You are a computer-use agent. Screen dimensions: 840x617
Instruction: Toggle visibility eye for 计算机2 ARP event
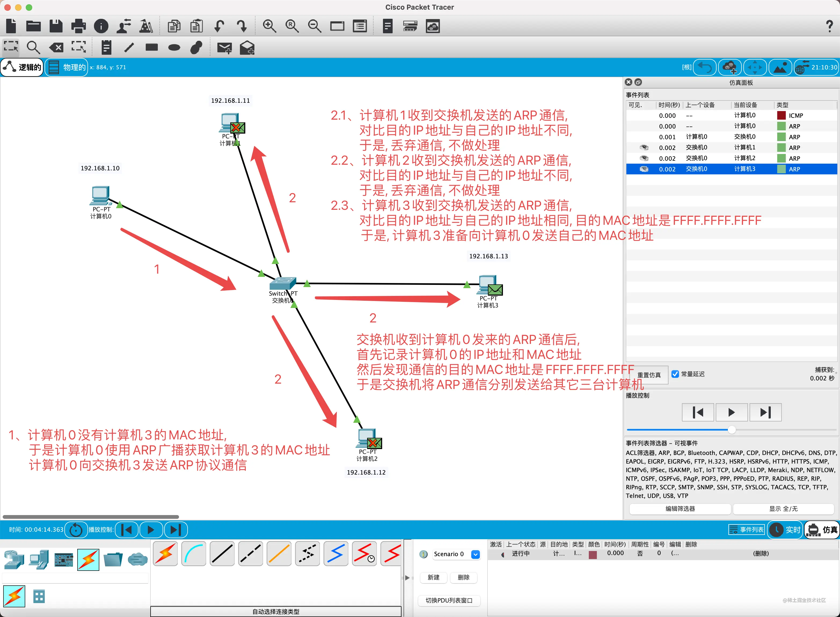[x=644, y=158]
